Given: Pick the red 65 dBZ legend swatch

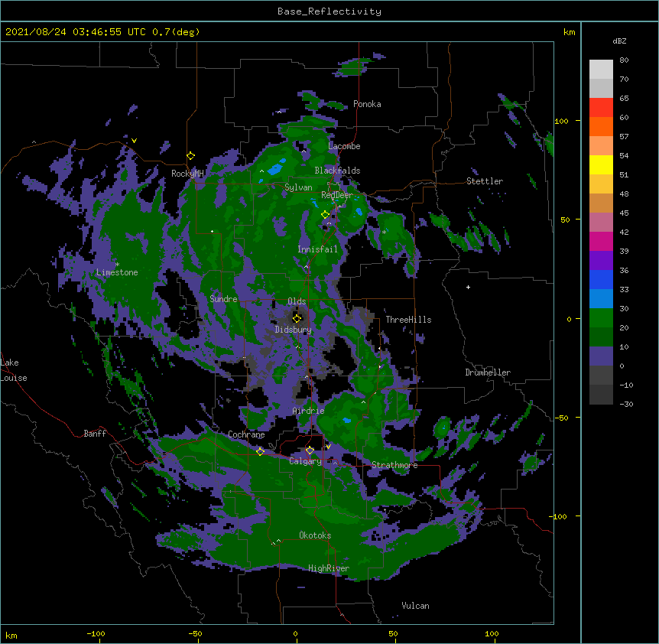Looking at the screenshot, I should 601,108.
